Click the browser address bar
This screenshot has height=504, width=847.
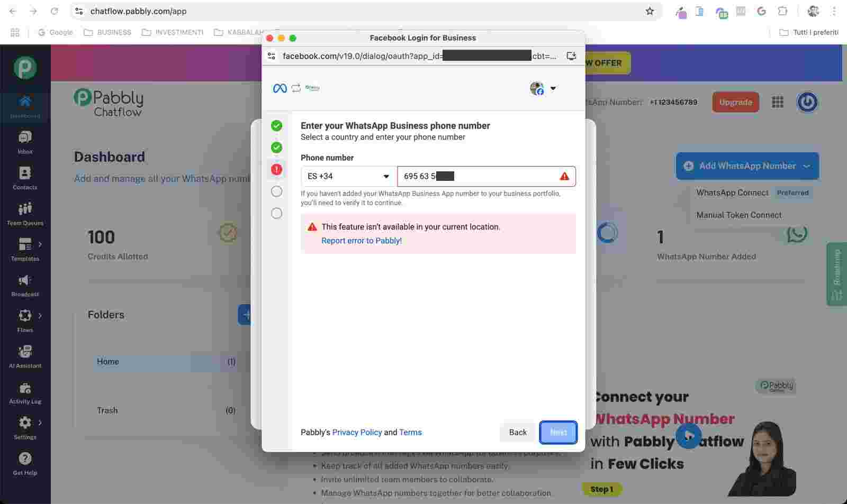click(365, 11)
